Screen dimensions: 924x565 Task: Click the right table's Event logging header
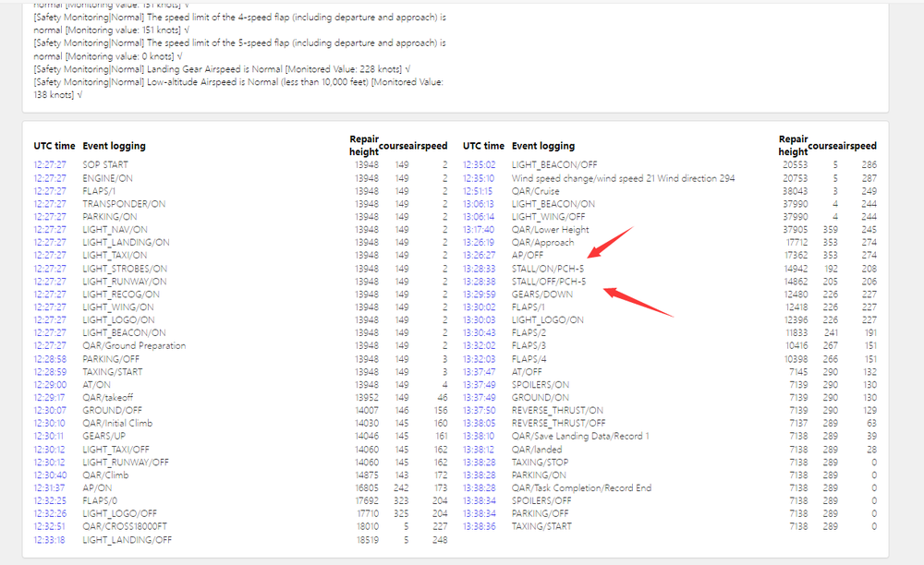[x=542, y=146]
